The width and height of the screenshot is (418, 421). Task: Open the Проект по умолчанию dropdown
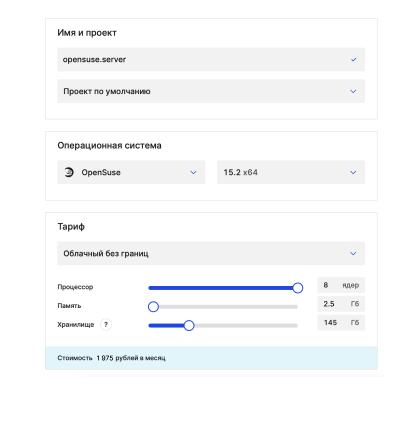tap(211, 91)
